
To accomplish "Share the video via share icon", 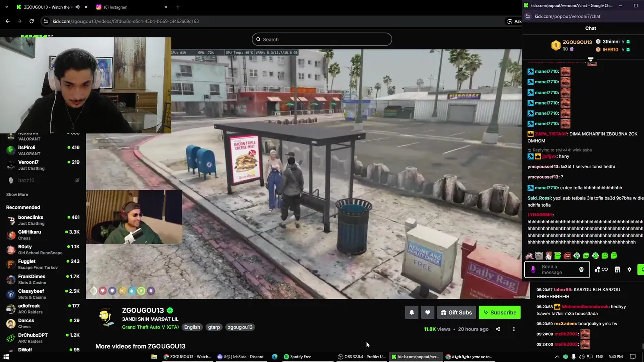I will point(498,329).
